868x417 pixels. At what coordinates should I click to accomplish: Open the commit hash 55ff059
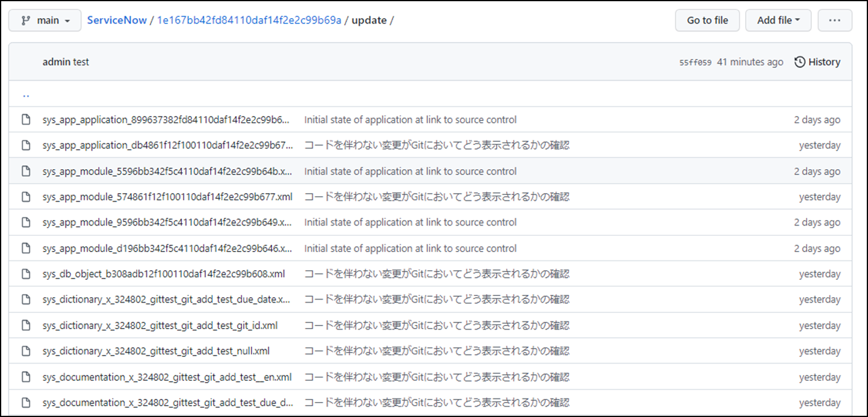click(695, 62)
